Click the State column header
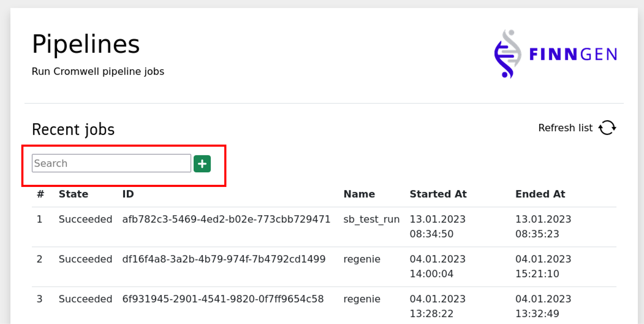The width and height of the screenshot is (644, 324). pos(74,194)
